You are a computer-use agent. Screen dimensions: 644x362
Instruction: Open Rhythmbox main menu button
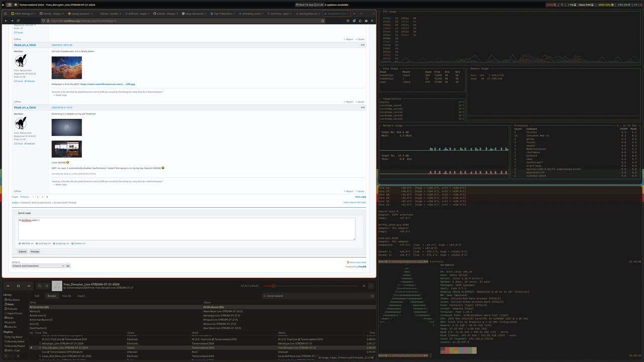click(x=371, y=286)
